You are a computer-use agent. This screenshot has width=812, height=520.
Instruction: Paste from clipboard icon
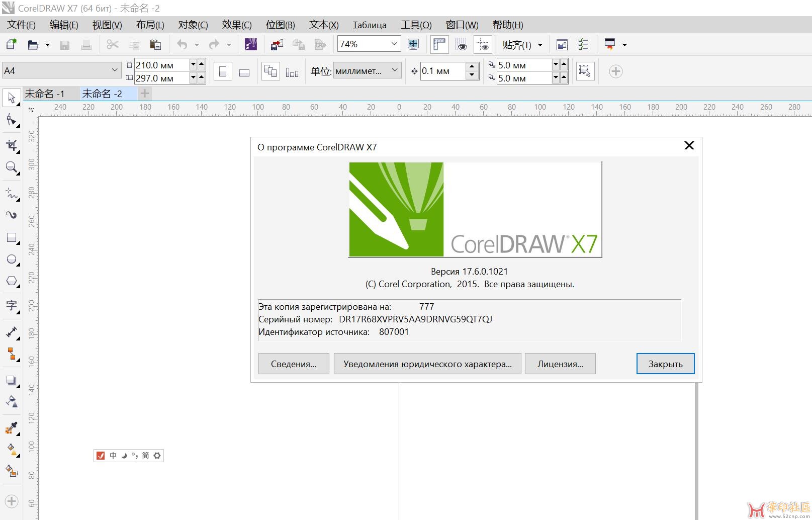155,45
